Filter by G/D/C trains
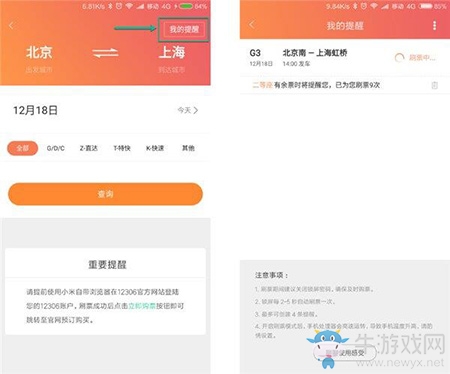 click(x=56, y=148)
